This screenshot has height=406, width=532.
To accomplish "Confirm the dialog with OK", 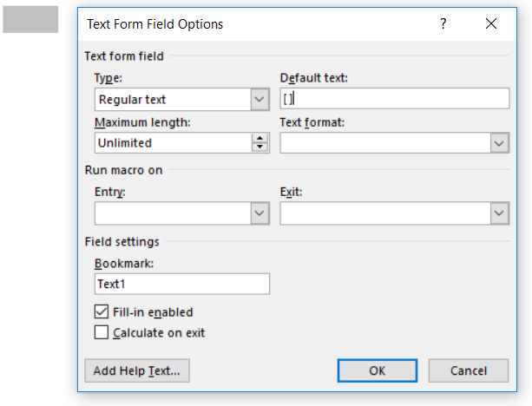I will [377, 370].
